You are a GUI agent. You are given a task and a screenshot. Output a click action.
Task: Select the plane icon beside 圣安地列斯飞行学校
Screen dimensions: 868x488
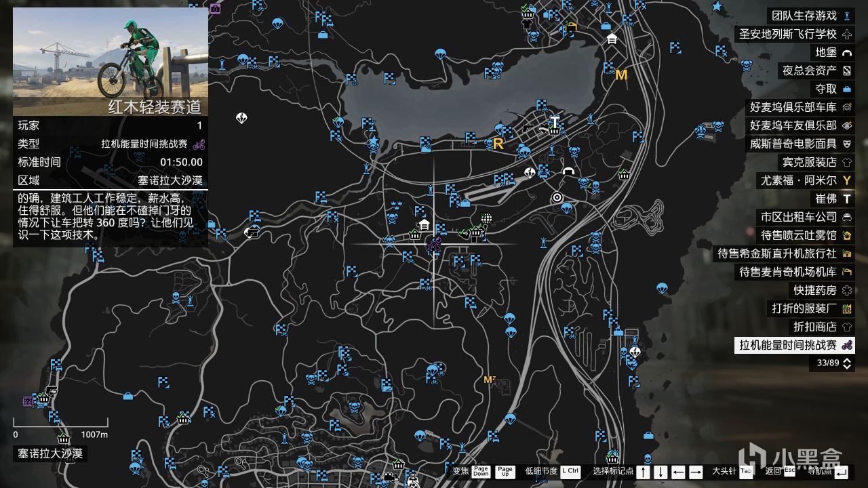(x=846, y=34)
